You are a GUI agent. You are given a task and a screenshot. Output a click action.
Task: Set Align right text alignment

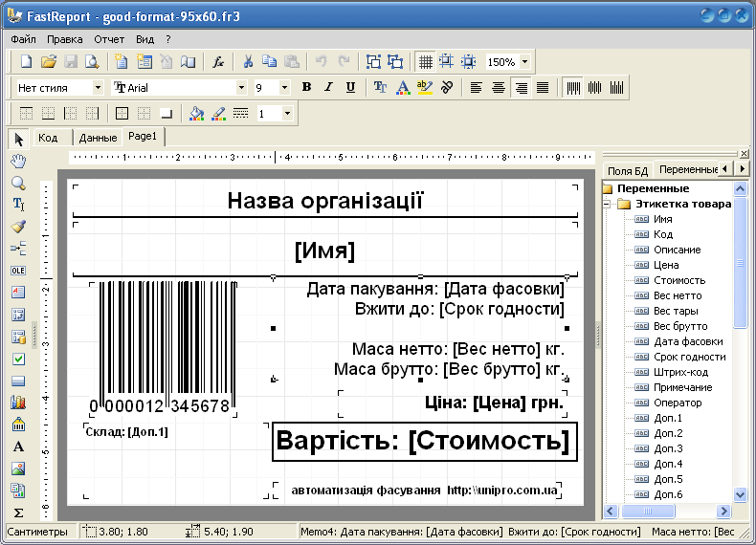click(521, 88)
